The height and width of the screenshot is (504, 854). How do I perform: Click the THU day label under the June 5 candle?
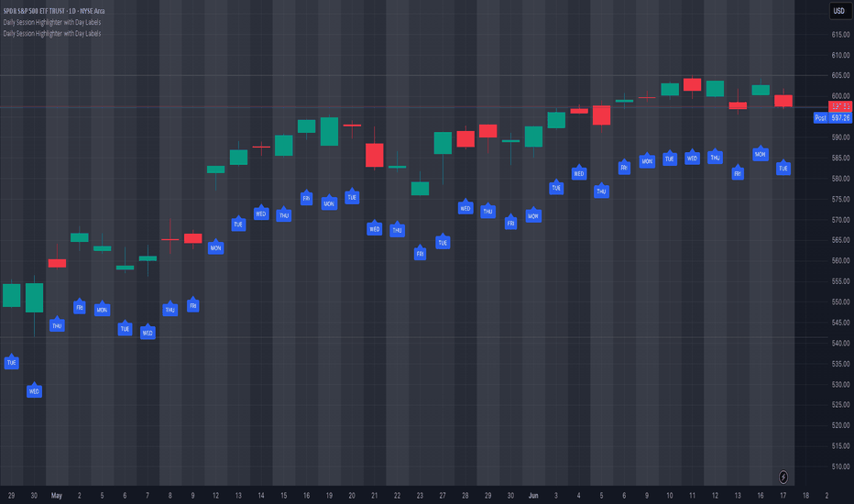point(601,191)
